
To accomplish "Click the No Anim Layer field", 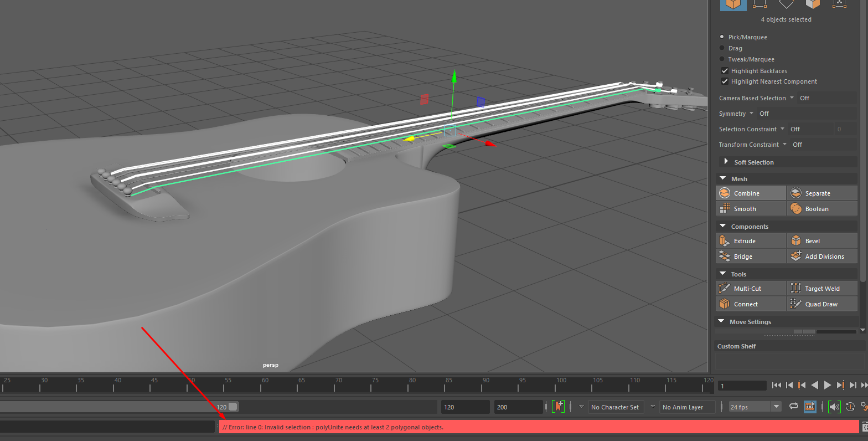I will click(x=688, y=407).
